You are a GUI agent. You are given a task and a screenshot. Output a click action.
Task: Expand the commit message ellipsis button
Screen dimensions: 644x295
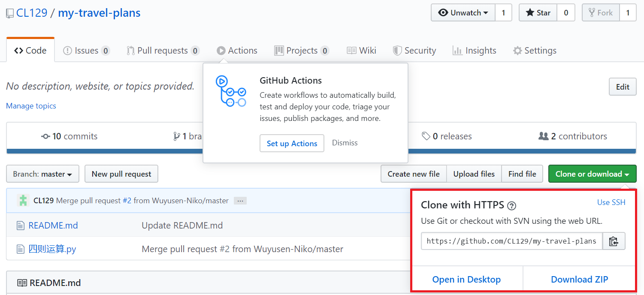240,200
